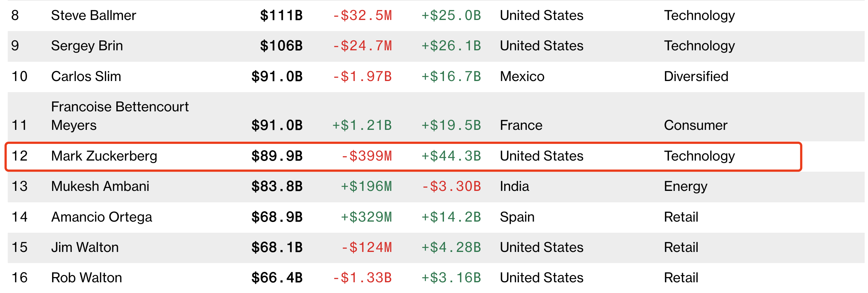Screen dimensions: 868x293
Task: Click Mark Zuckerberg in the highlighted row
Action: 104,156
